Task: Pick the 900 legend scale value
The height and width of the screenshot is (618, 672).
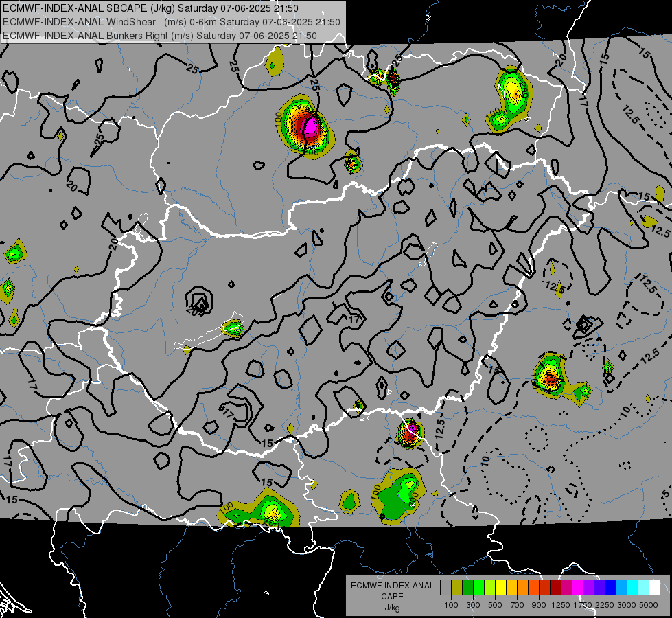Action: 539,605
